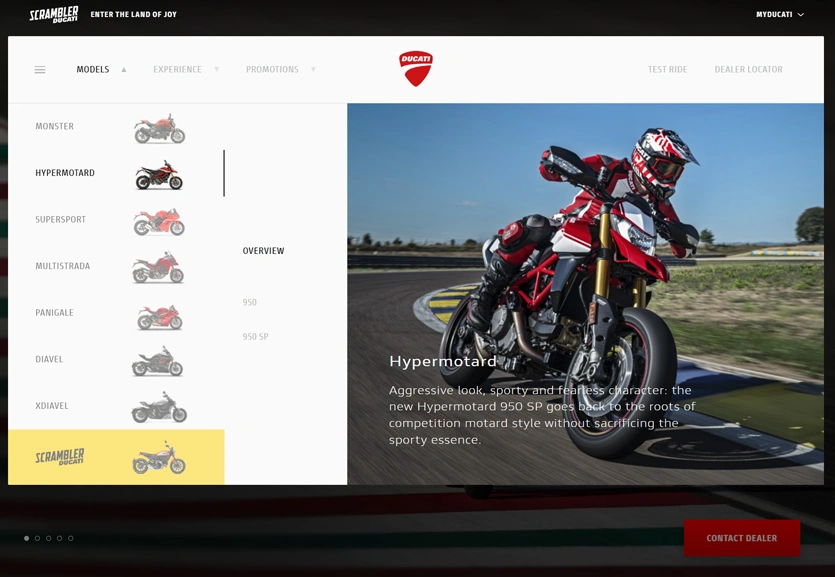Choose Monster in the model list

coord(54,127)
